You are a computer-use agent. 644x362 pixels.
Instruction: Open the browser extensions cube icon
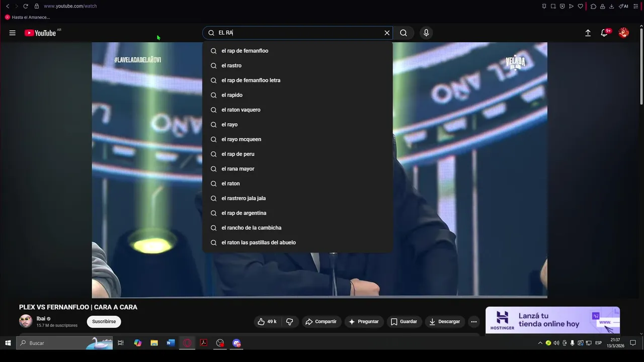pos(594,6)
